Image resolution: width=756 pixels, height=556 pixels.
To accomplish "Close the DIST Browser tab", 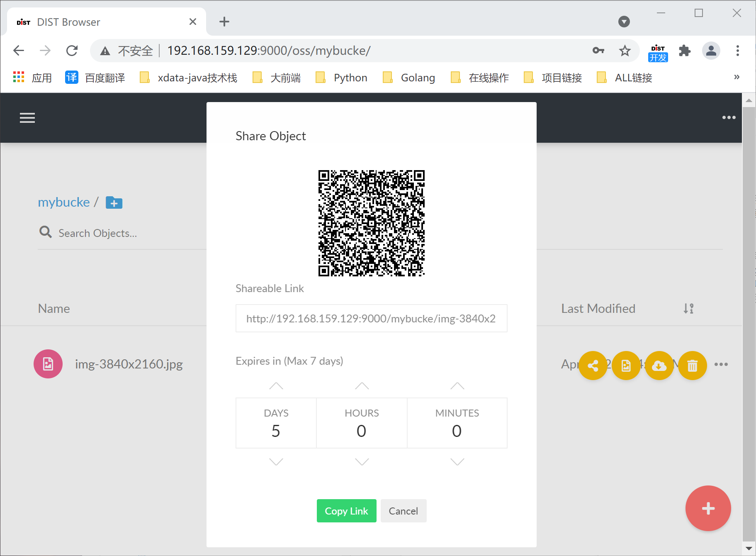I will tap(193, 22).
